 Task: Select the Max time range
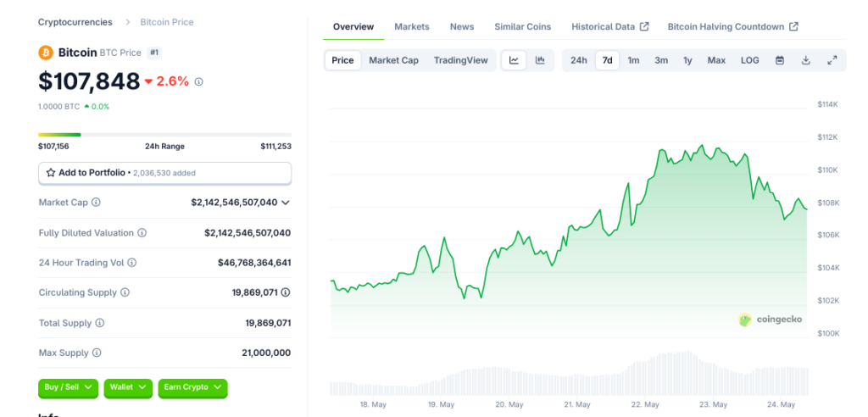pos(716,60)
